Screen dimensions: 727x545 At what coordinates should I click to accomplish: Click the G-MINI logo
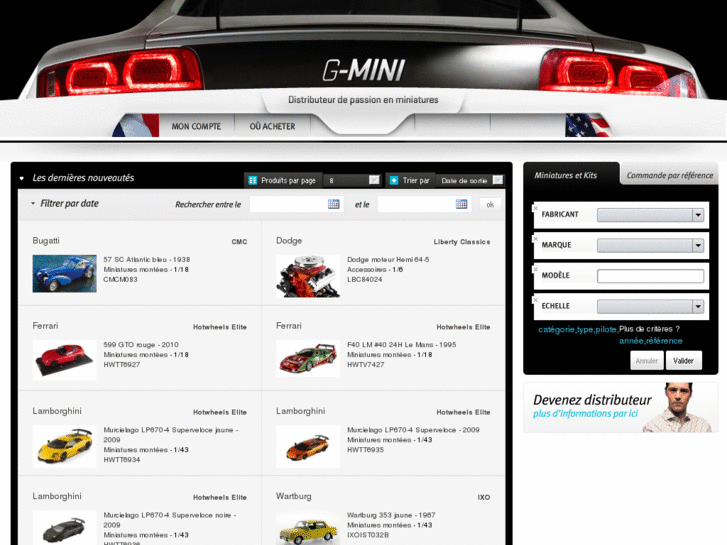[364, 70]
